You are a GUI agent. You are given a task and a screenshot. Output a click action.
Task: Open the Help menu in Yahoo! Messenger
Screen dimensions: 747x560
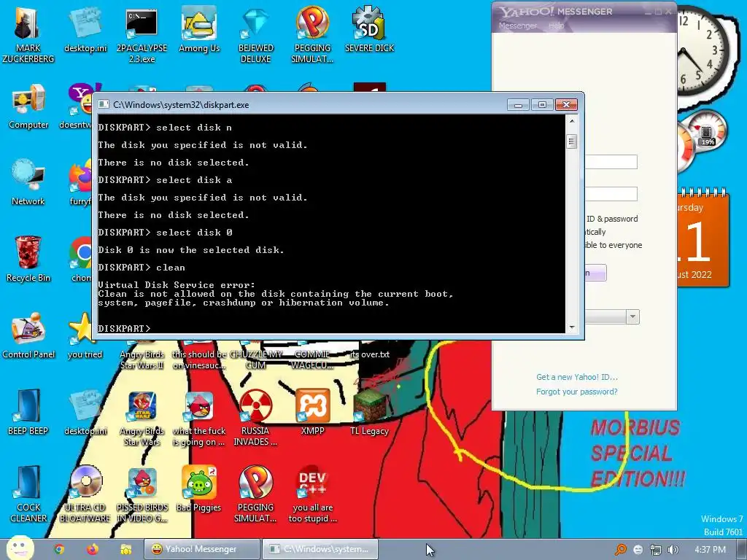pos(556,26)
